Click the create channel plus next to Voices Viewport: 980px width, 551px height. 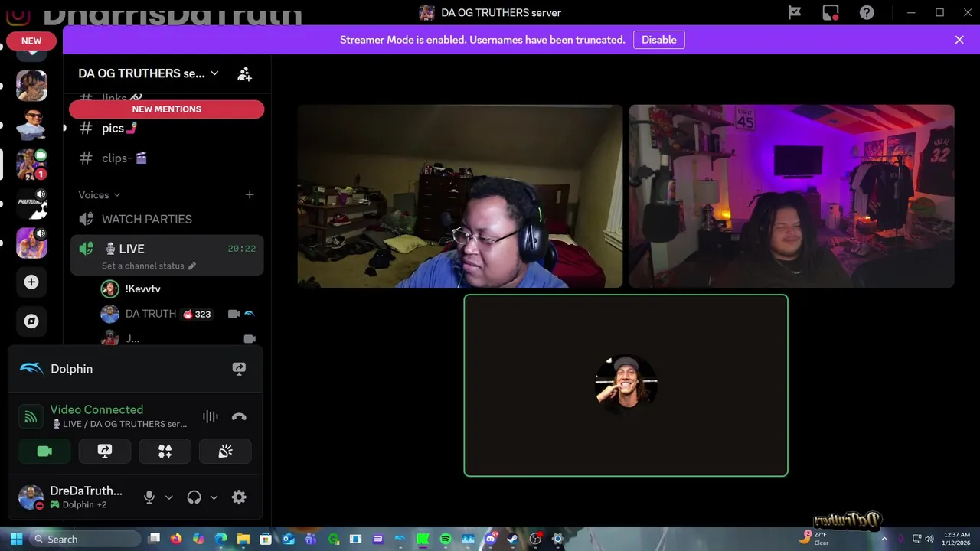250,194
